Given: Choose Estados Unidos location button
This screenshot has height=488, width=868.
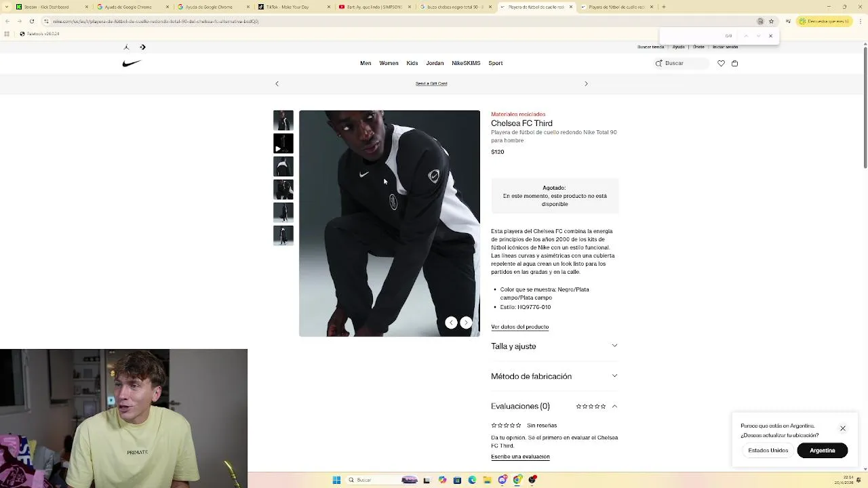Looking at the screenshot, I should (768, 451).
